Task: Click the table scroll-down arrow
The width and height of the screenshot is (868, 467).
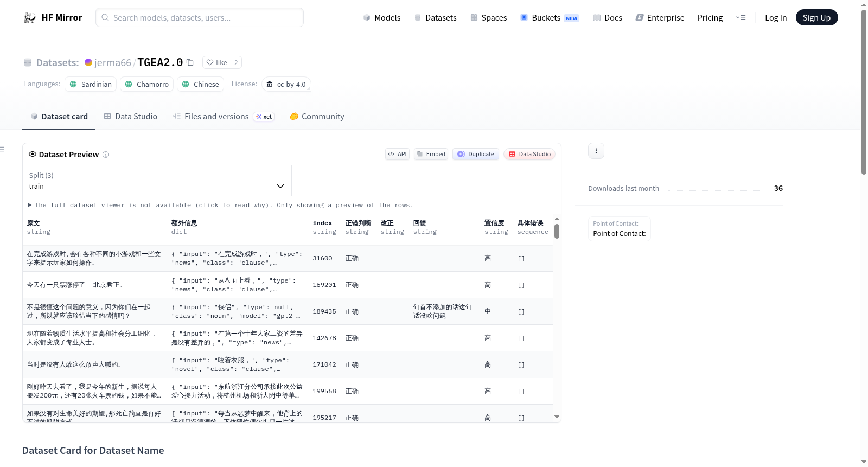Action: 557,417
